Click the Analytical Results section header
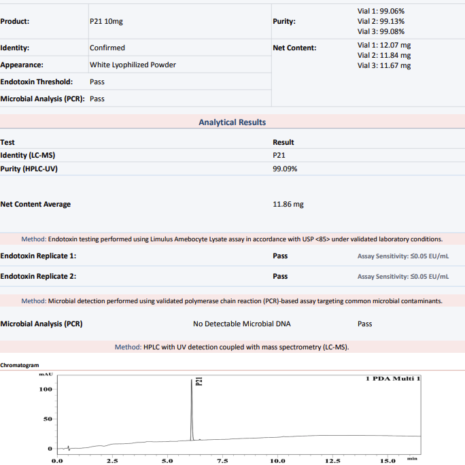This screenshot has height=465, width=465. tap(232, 122)
